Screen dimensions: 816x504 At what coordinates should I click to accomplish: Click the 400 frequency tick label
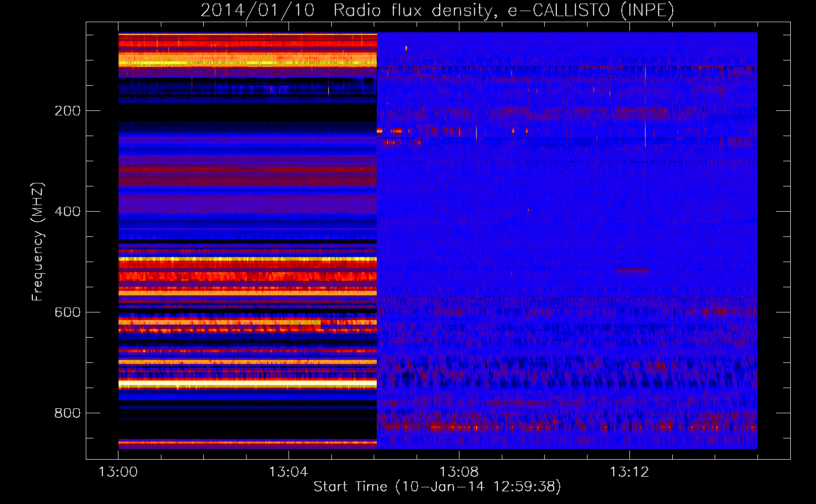pos(68,212)
